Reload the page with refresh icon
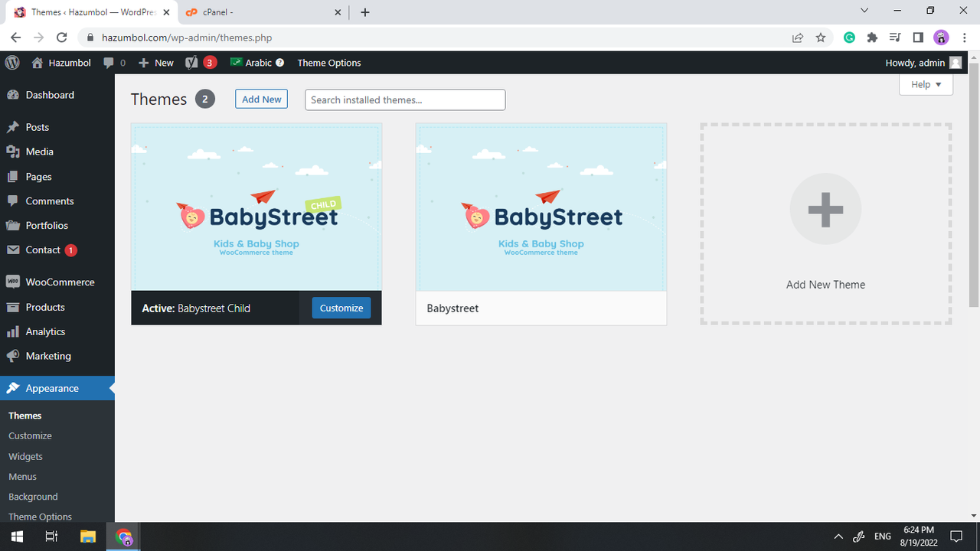 (62, 37)
